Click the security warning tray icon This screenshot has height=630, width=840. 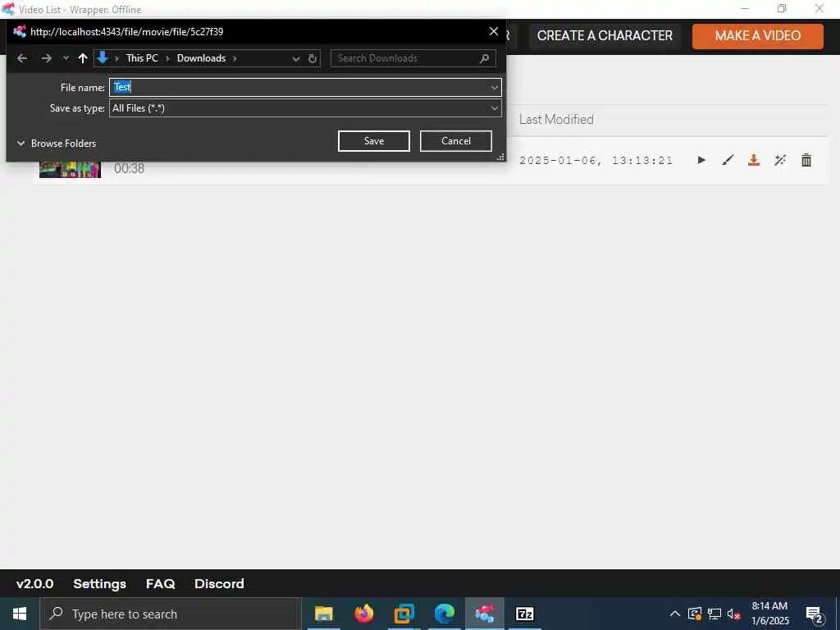coord(695,614)
